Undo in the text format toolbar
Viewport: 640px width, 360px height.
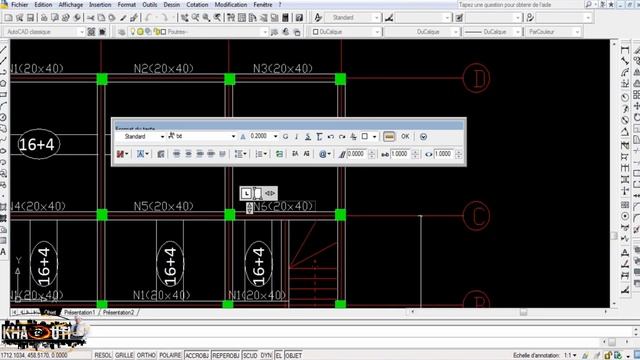coord(331,137)
